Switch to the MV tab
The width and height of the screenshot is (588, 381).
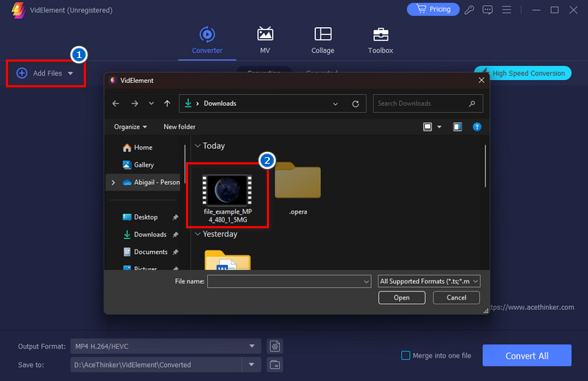coord(265,40)
